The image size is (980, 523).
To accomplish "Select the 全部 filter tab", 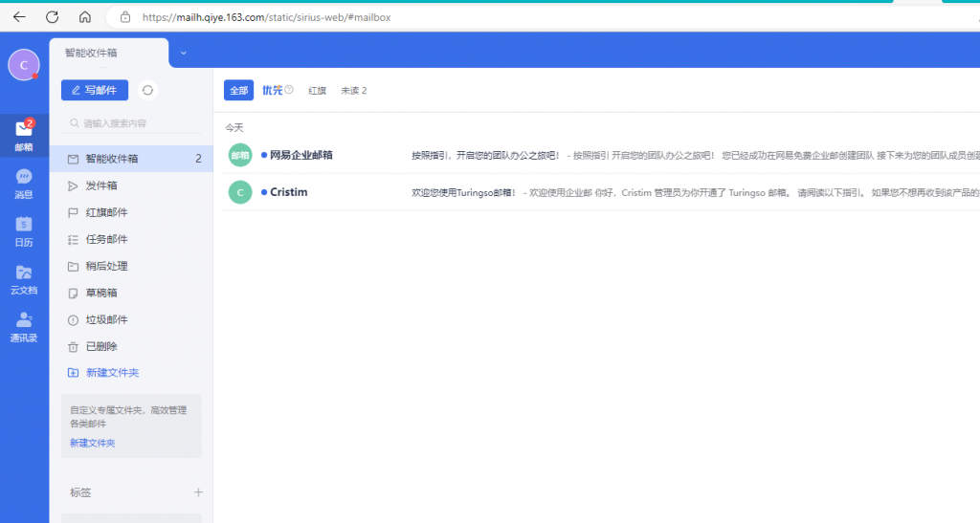I will click(238, 91).
